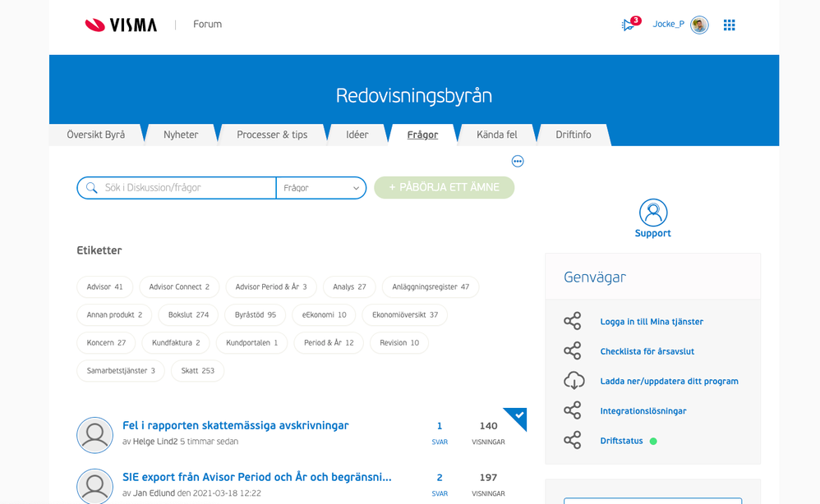The image size is (820, 504).
Task: Open the notifications icon with badge
Action: (629, 25)
